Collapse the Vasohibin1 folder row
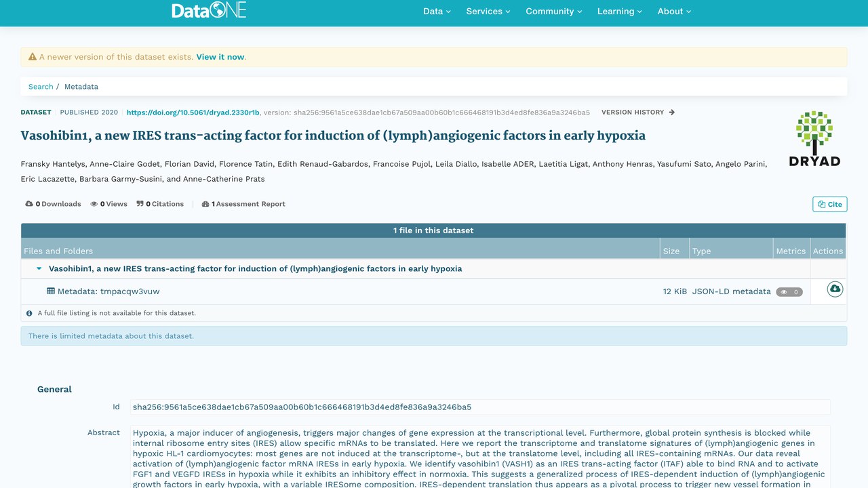 pyautogui.click(x=39, y=269)
